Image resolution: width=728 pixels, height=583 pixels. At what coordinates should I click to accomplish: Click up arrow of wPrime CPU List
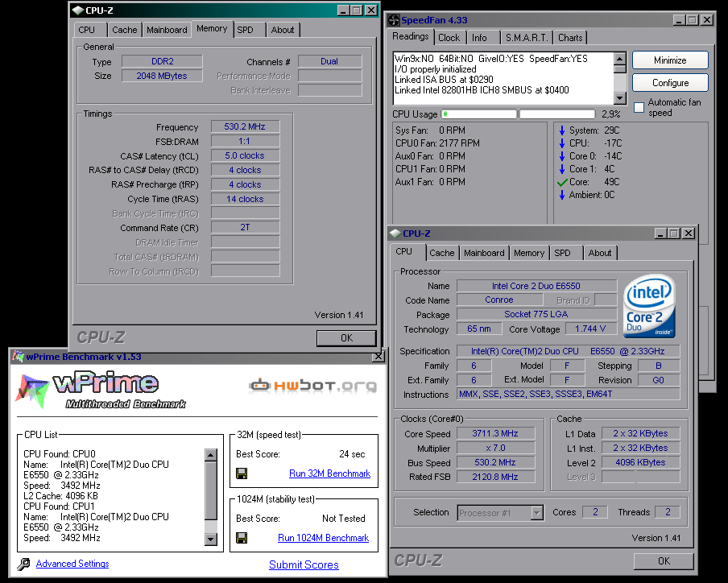tap(211, 455)
